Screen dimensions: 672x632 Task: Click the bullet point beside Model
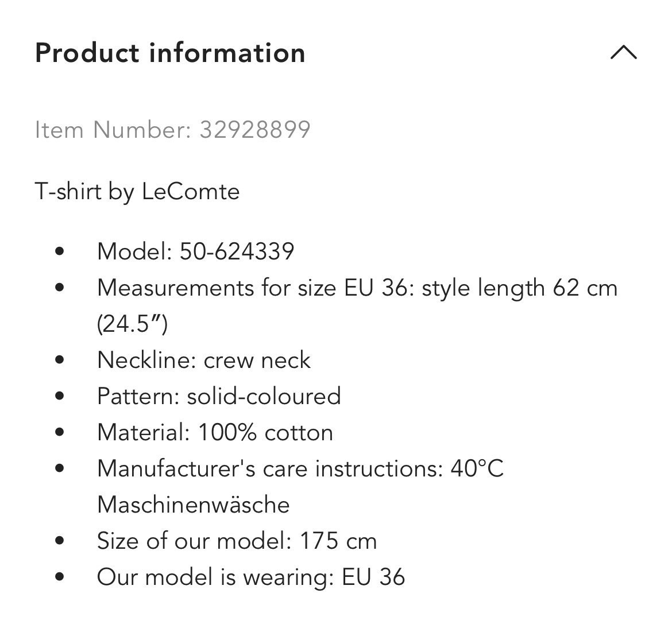point(59,251)
